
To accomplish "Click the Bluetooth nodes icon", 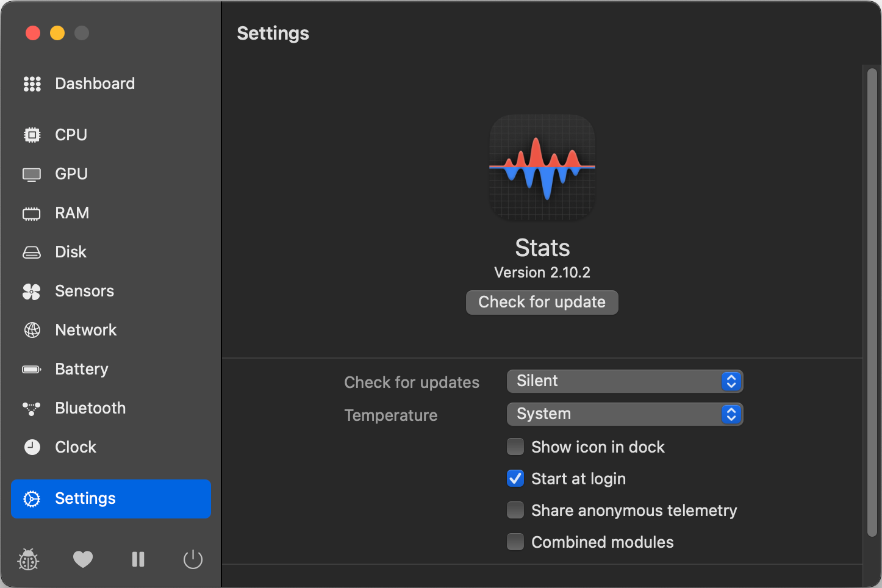I will click(x=32, y=408).
